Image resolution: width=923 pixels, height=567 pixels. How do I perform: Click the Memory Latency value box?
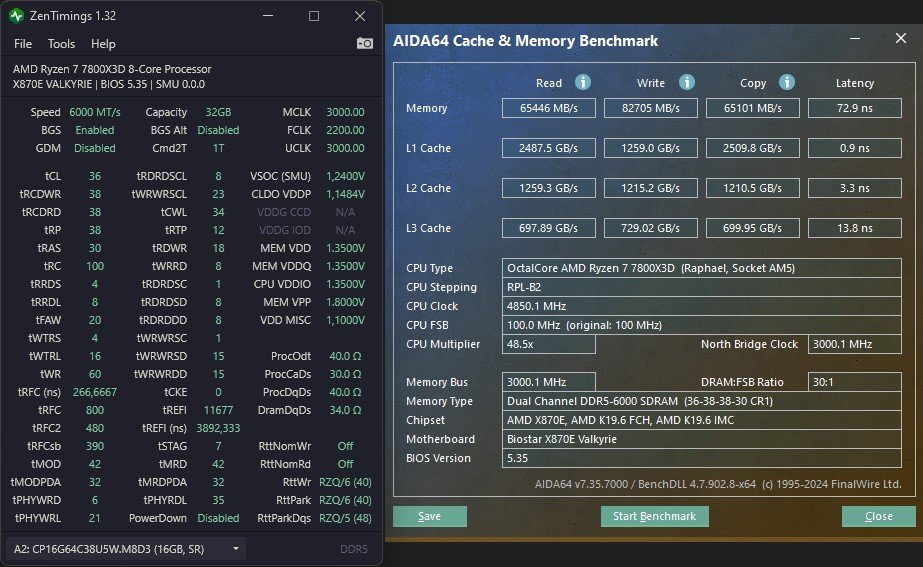tap(854, 108)
